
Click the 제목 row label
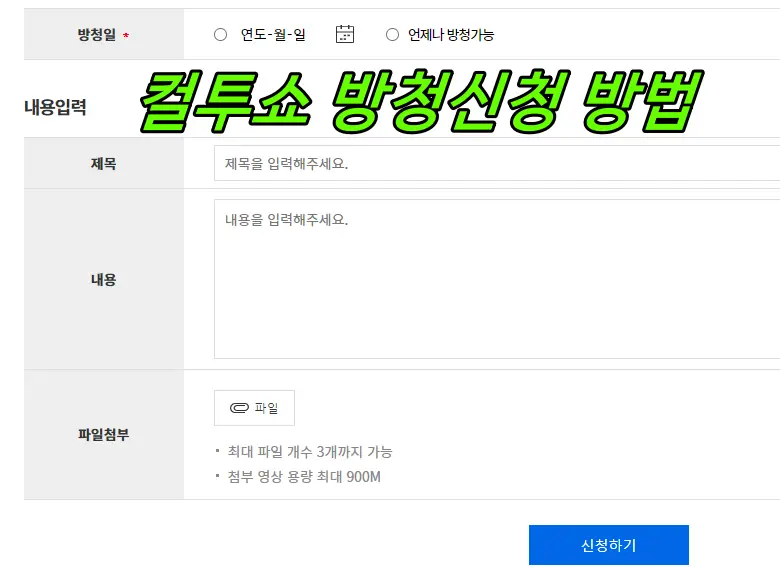(103, 164)
